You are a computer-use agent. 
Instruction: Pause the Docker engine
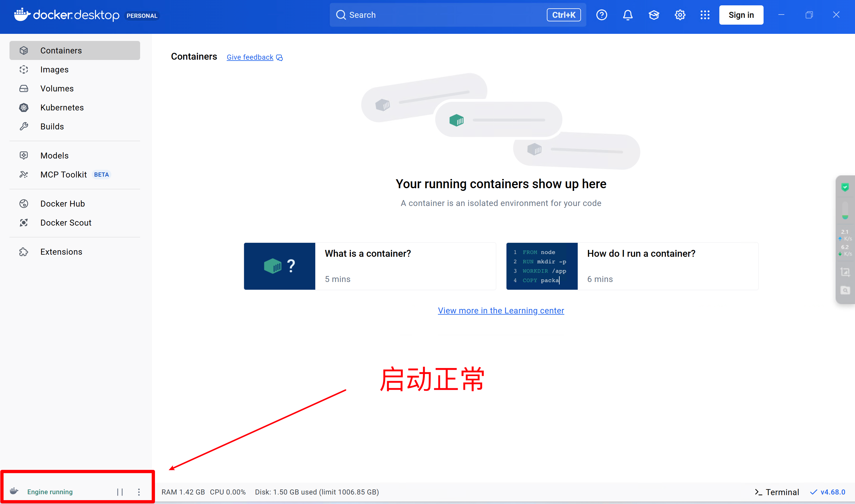click(120, 492)
